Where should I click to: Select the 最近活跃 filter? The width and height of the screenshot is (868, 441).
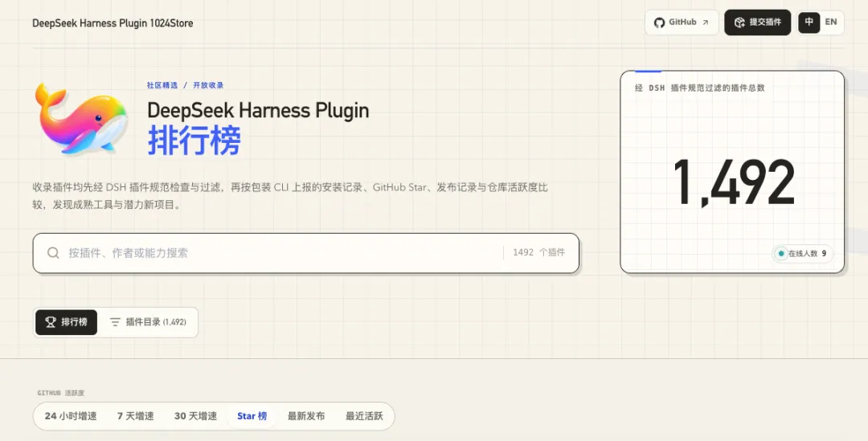[364, 416]
